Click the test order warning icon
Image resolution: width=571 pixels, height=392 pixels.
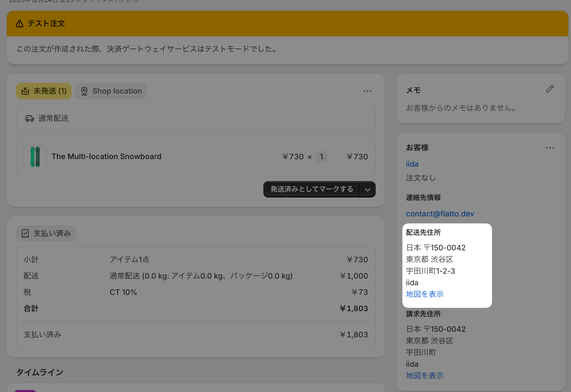pos(19,24)
